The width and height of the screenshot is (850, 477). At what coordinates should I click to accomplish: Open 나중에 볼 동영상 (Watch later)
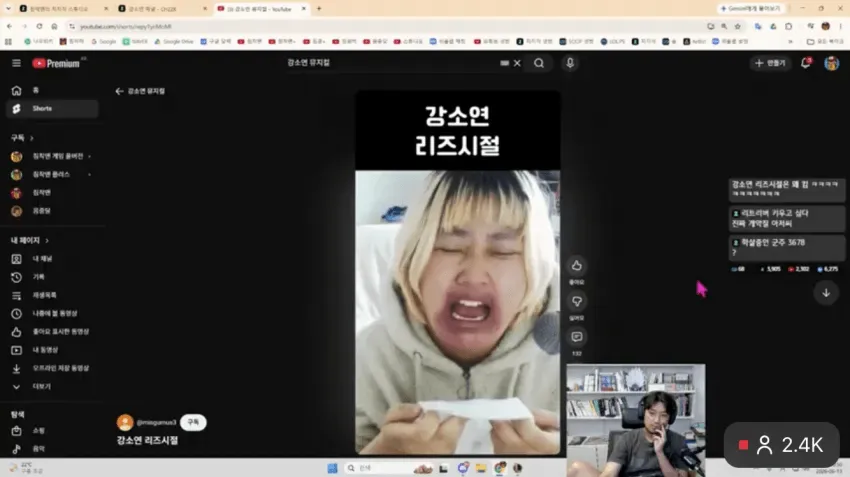(52, 313)
